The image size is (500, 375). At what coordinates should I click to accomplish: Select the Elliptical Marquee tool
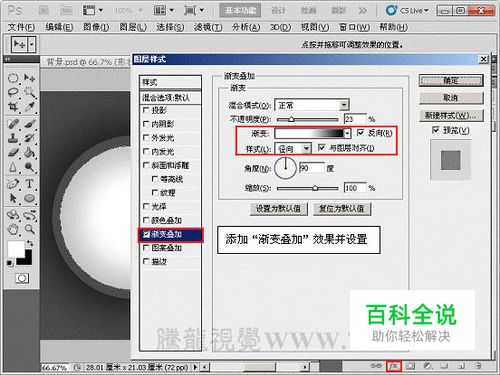(x=13, y=79)
